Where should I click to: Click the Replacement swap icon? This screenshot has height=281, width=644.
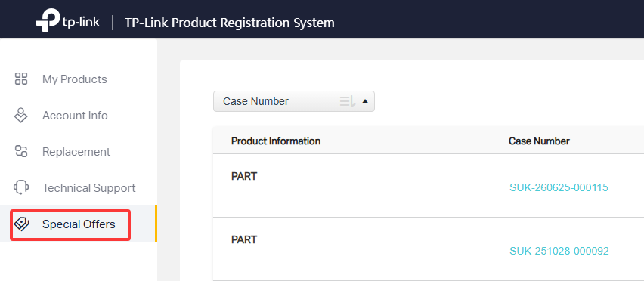click(21, 151)
